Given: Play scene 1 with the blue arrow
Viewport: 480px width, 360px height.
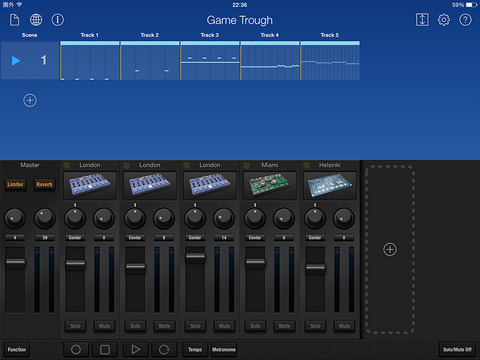Looking at the screenshot, I should coord(16,61).
